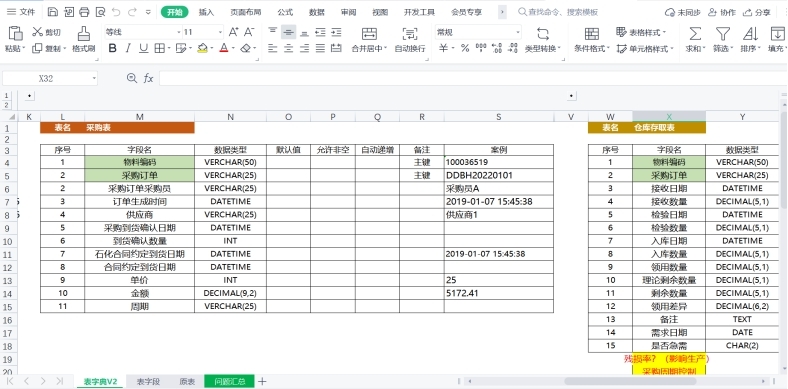Switch to the Insert (插入) tab
This screenshot has height=389, width=788.
[206, 12]
